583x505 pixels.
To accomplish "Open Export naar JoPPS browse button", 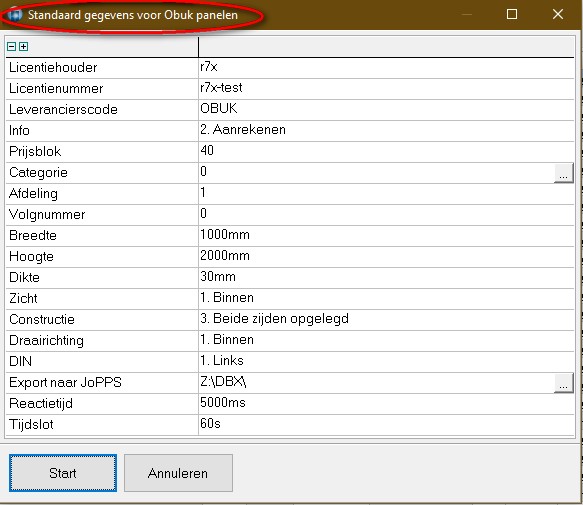I will (563, 383).
